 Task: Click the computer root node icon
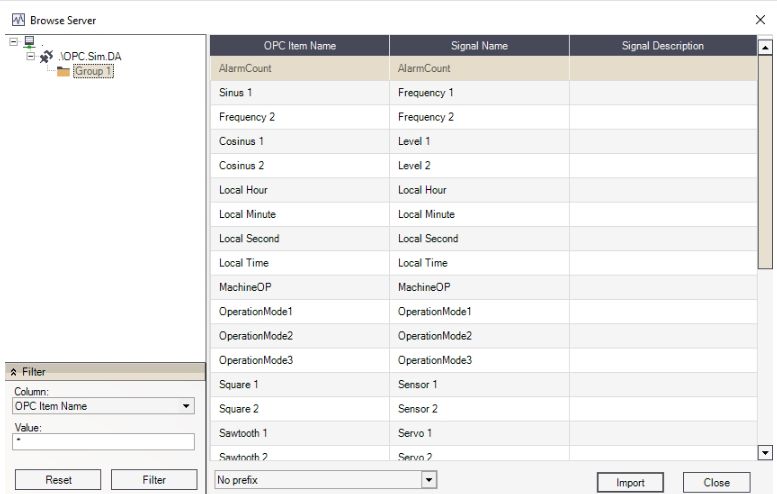(29, 43)
